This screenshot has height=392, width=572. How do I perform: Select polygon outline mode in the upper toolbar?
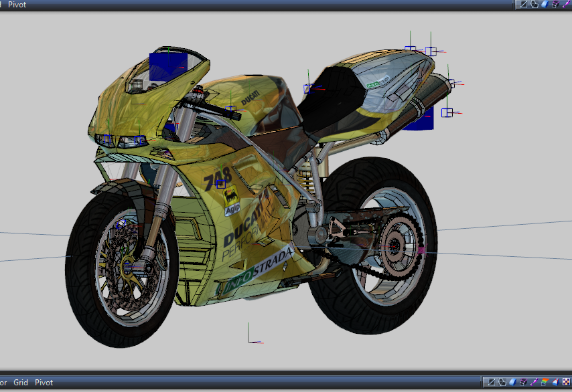[534, 5]
